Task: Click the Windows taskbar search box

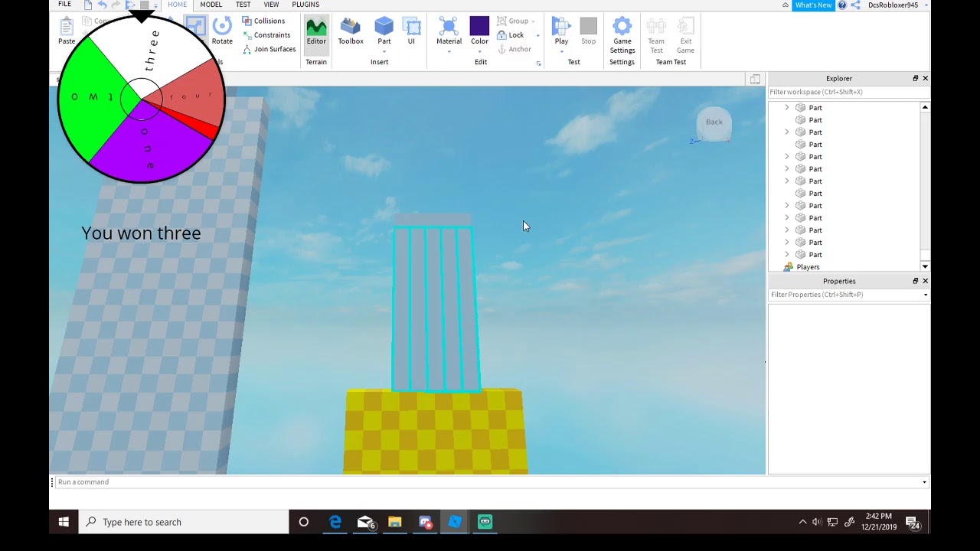Action: pyautogui.click(x=184, y=522)
